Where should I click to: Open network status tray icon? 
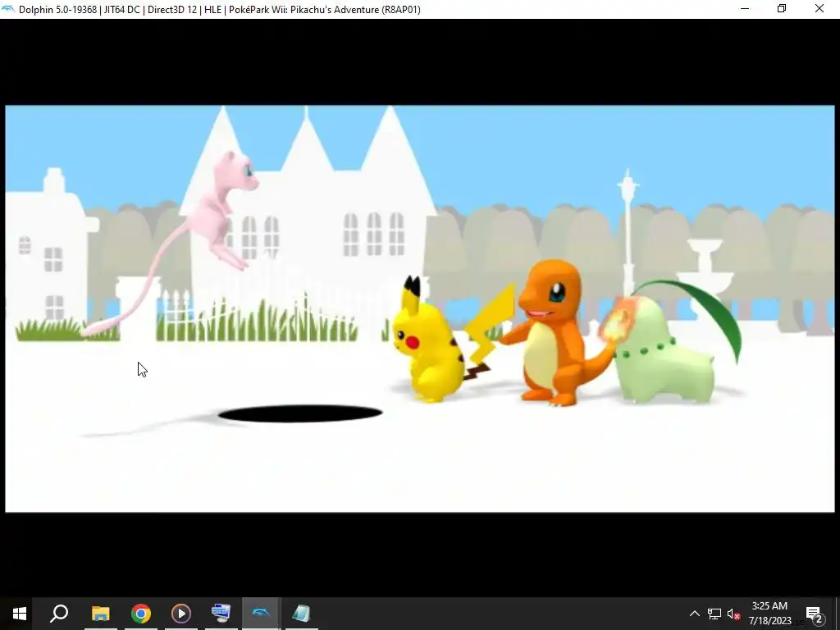(714, 614)
